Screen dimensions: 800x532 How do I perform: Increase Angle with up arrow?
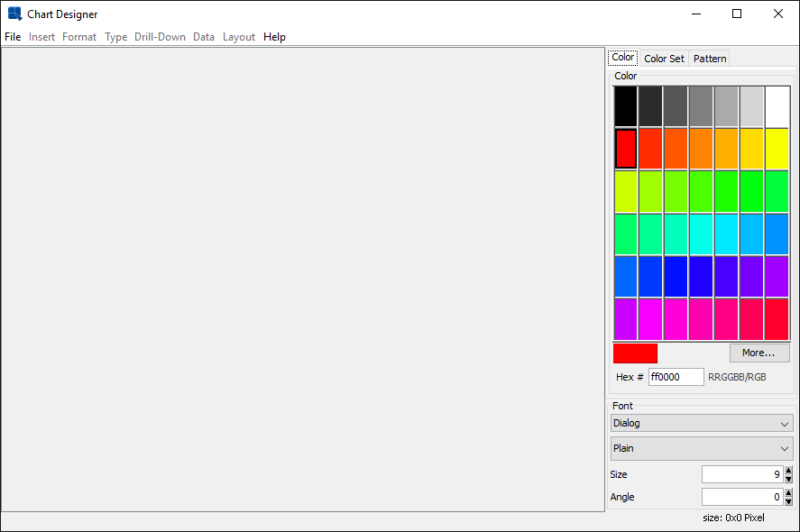click(x=789, y=492)
